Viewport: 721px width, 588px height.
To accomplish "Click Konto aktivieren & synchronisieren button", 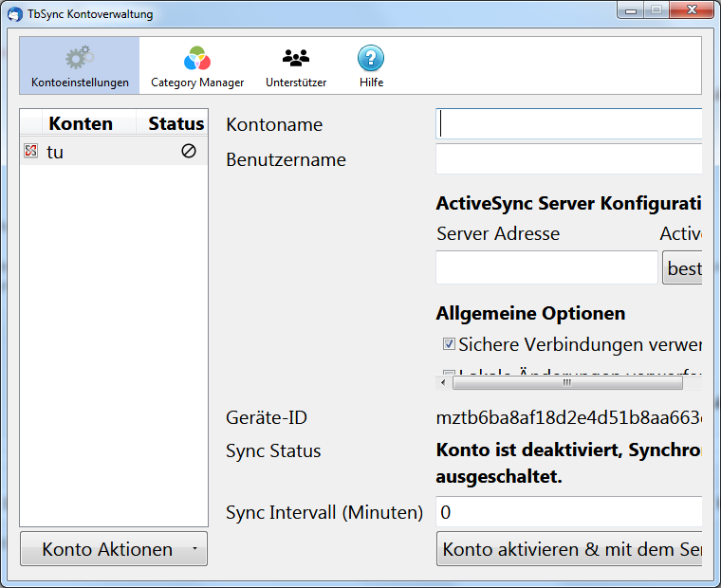I will click(x=569, y=549).
